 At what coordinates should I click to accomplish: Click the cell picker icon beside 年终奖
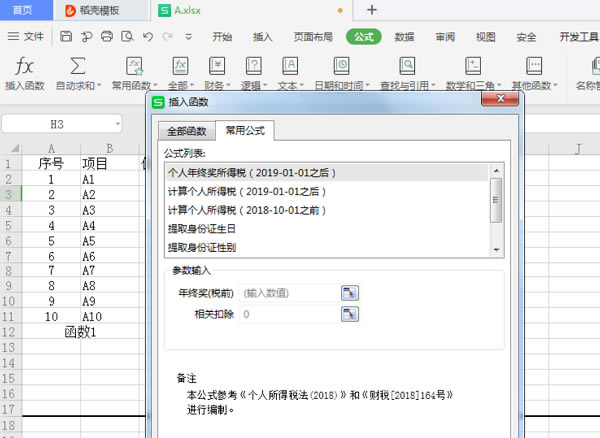349,293
